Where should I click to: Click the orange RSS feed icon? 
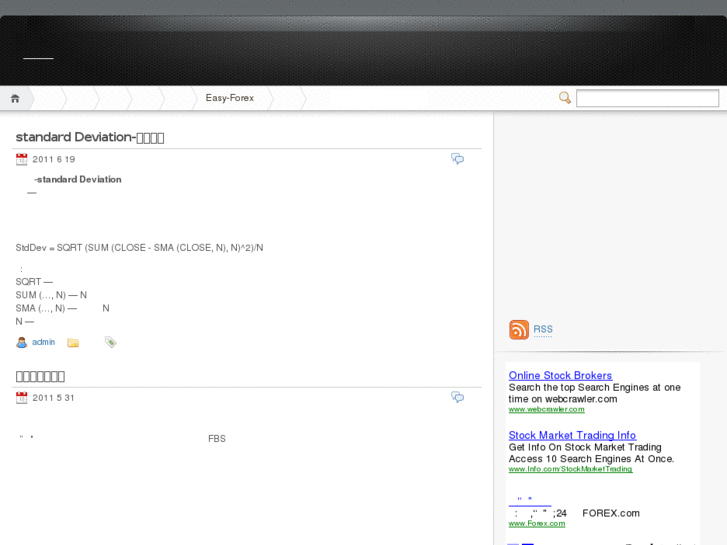[519, 330]
